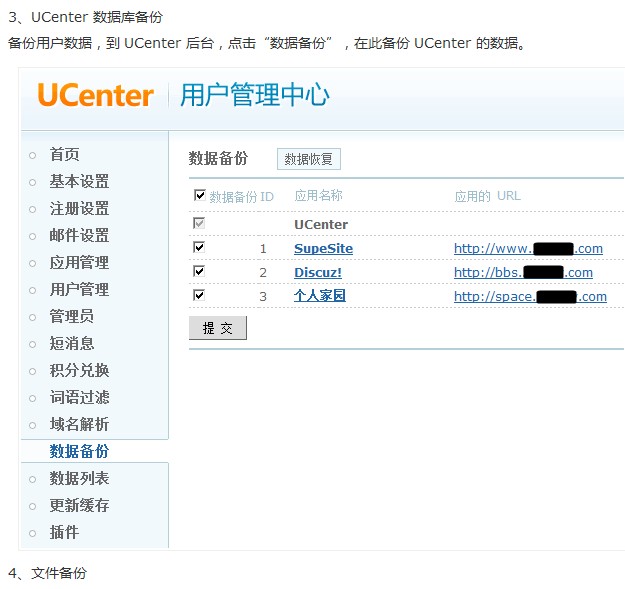Open the SupeSite application link
The height and width of the screenshot is (589, 625).
click(x=323, y=249)
